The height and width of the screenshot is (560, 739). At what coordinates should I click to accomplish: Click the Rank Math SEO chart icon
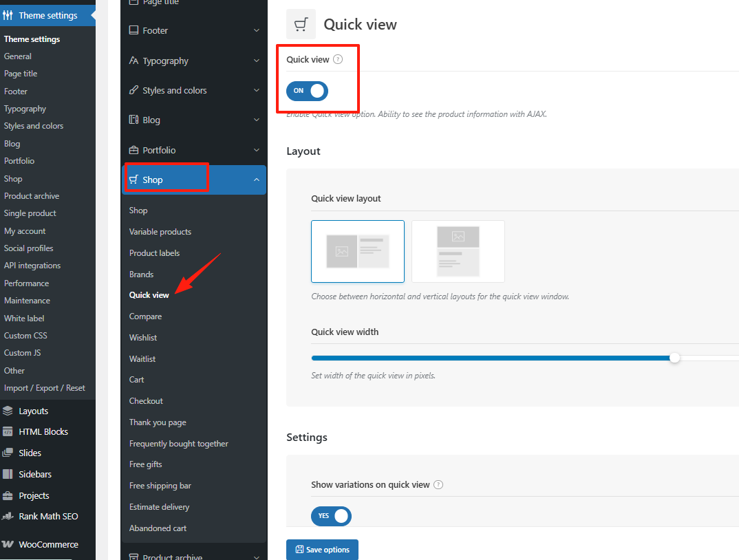[x=8, y=516]
